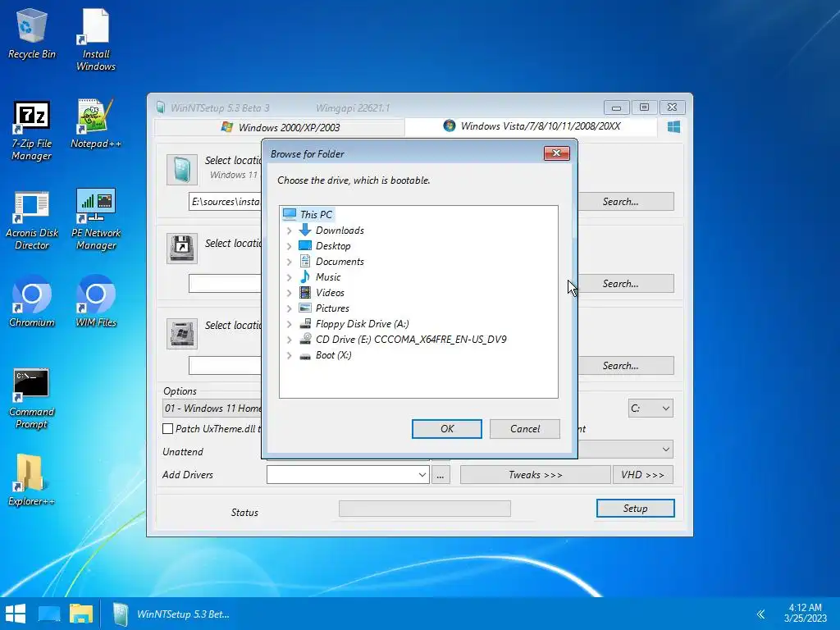The height and width of the screenshot is (630, 840).
Task: Click Search for boot drive
Action: pos(626,283)
